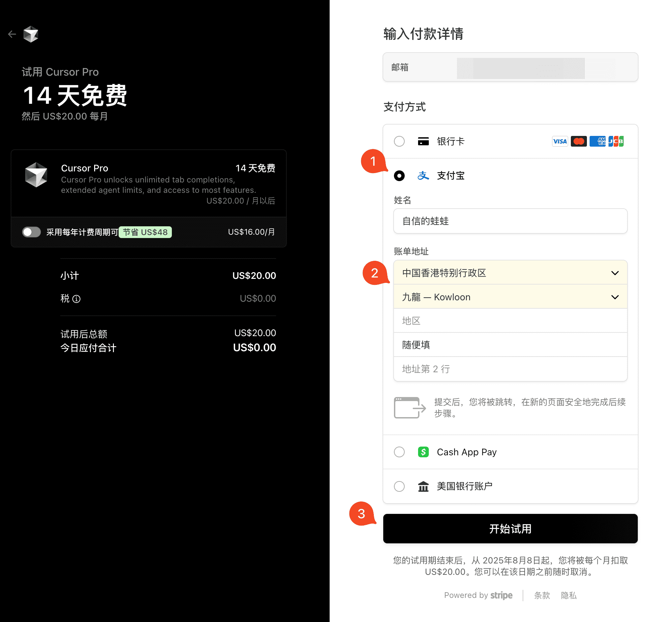This screenshot has width=672, height=622.
Task: Open the 条款 terms link
Action: pyautogui.click(x=542, y=595)
